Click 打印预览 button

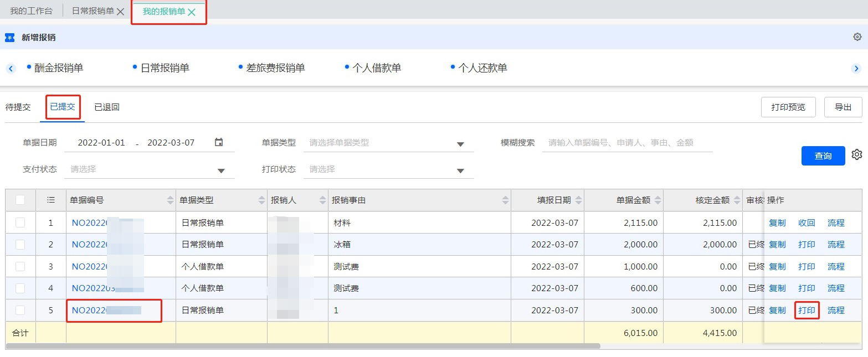(x=788, y=107)
